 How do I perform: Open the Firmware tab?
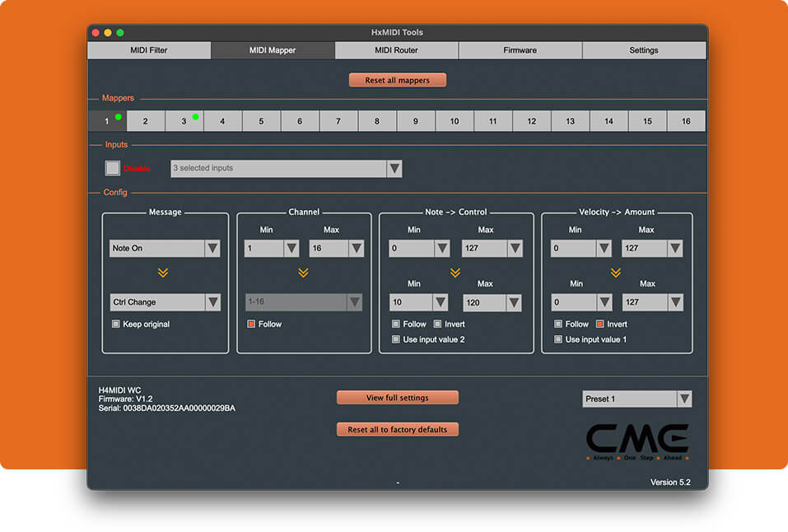pyautogui.click(x=520, y=50)
